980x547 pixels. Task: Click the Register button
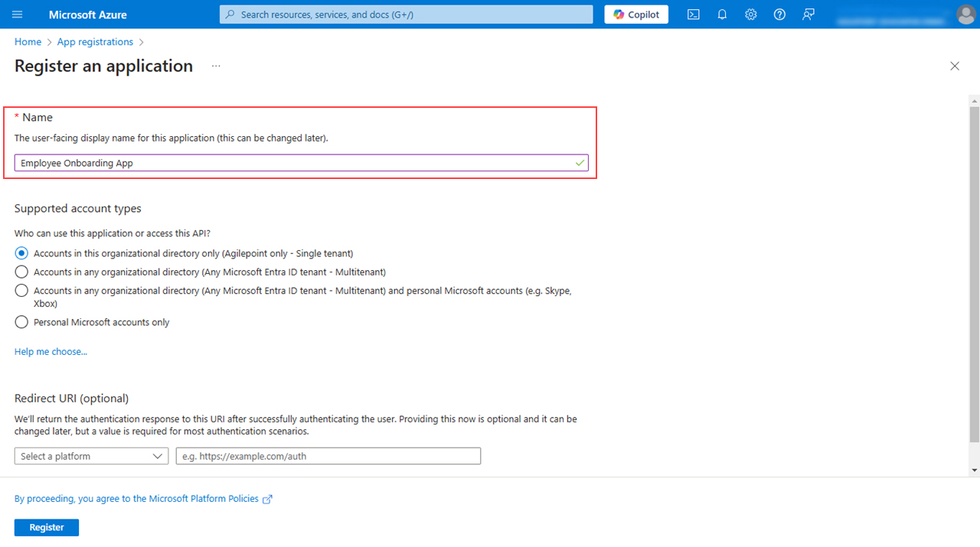[47, 527]
